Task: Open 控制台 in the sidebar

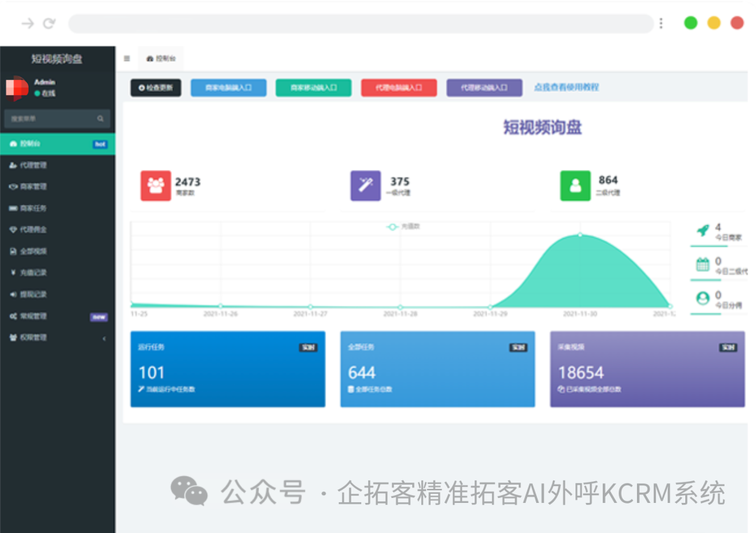Action: tap(57, 144)
